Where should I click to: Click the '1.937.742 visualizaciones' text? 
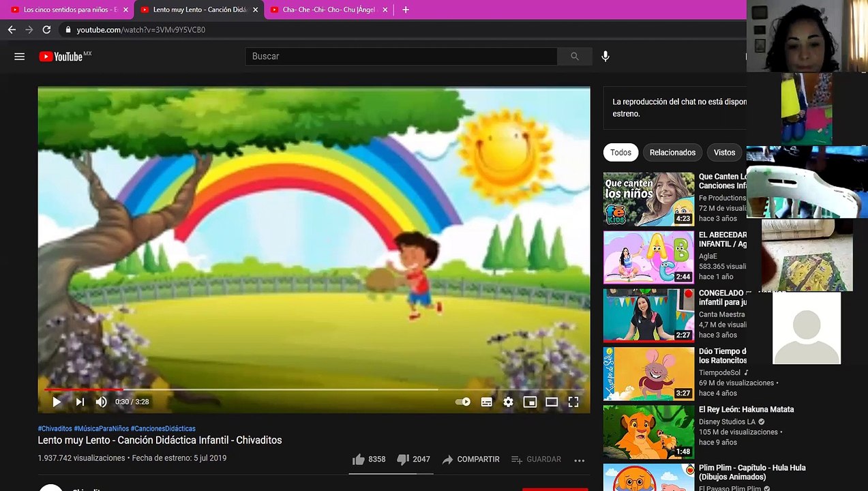(x=81, y=458)
